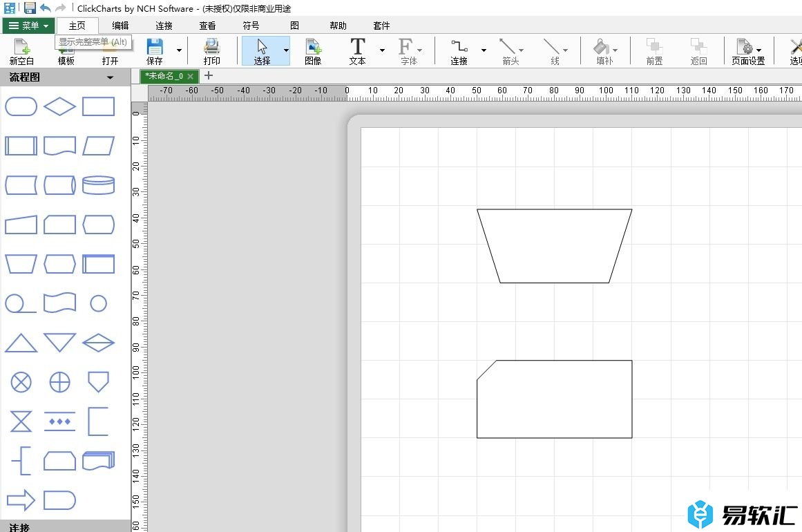
Task: Expand the Page Setup (页面设置) dropdown arrow
Action: [x=758, y=50]
